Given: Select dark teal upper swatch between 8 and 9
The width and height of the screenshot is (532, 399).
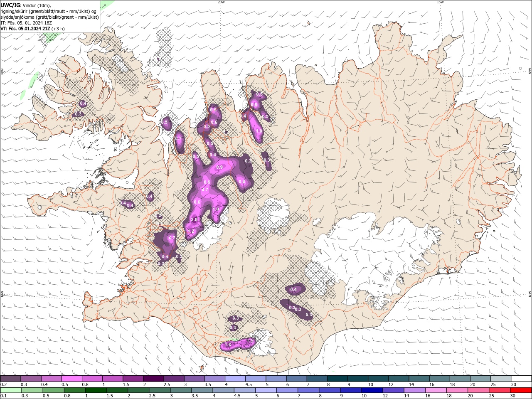Looking at the screenshot, I should tap(337, 378).
